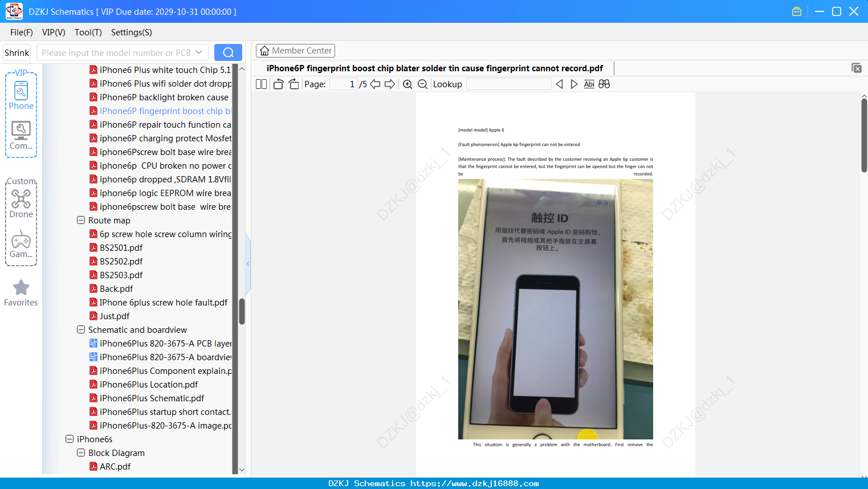Find next lookup result triangle
Screen dimensions: 868x489
[x=574, y=84]
